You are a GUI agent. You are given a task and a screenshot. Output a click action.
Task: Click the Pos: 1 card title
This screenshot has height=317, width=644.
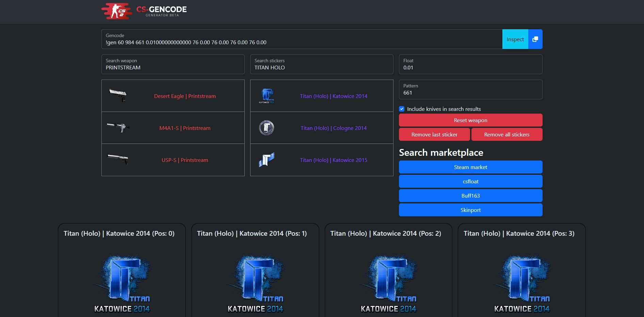252,233
